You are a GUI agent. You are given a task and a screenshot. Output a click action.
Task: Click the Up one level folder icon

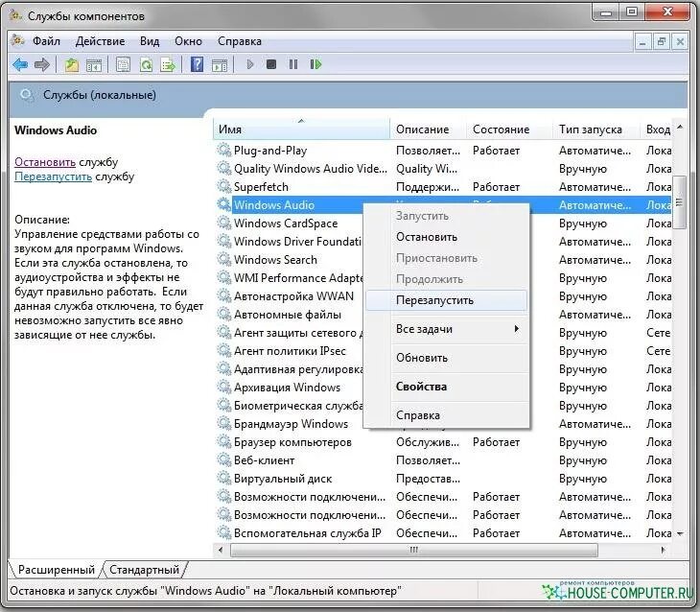(71, 65)
